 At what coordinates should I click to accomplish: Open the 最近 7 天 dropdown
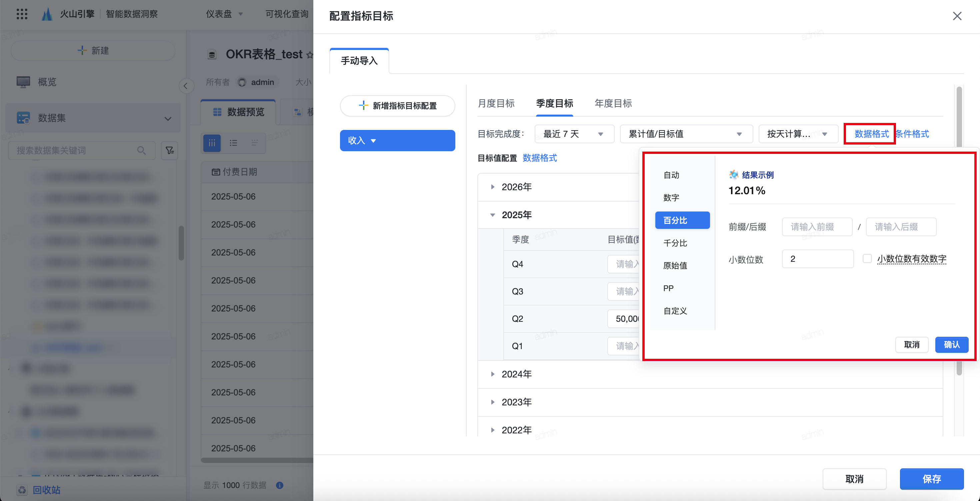pos(574,134)
